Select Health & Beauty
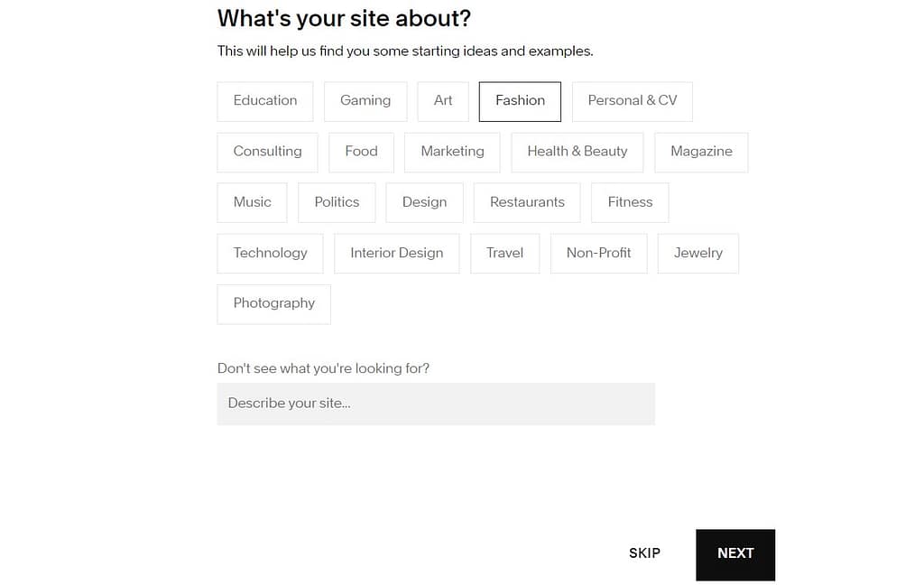 click(x=577, y=152)
